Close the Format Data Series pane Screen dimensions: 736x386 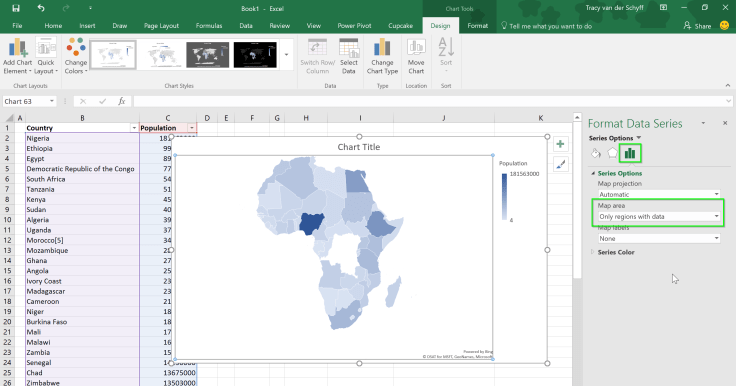click(x=725, y=123)
